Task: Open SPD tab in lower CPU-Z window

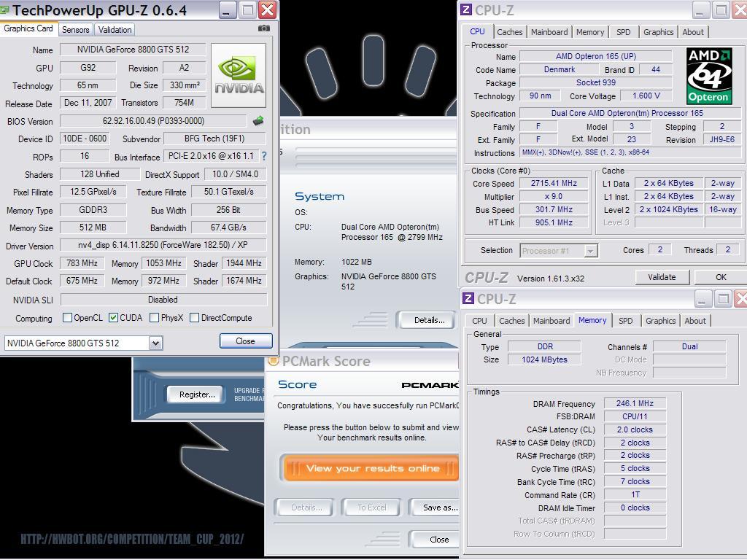Action: coord(625,321)
